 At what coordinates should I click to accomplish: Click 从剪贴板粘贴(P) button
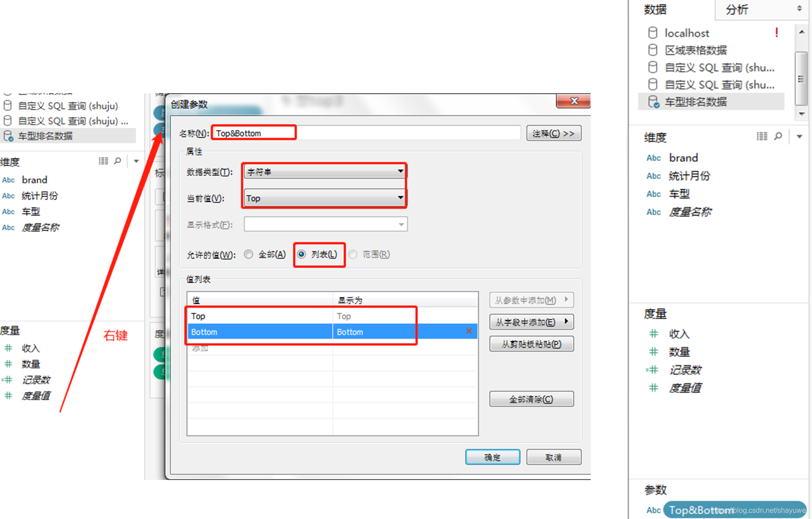[x=531, y=344]
